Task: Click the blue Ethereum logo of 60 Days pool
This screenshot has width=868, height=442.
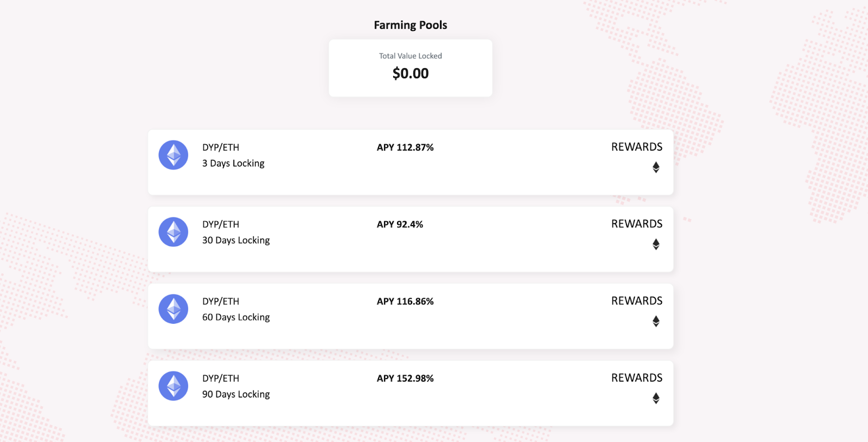Action: click(x=174, y=309)
